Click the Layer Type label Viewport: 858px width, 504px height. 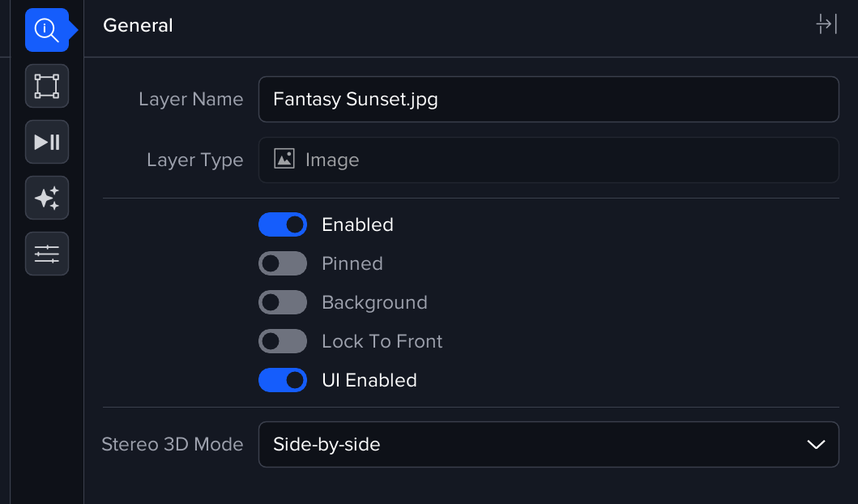tap(194, 160)
